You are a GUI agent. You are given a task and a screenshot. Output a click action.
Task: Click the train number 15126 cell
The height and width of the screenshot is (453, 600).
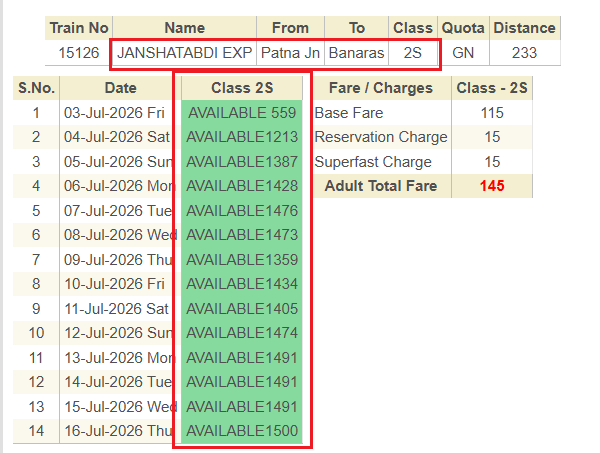(78, 53)
